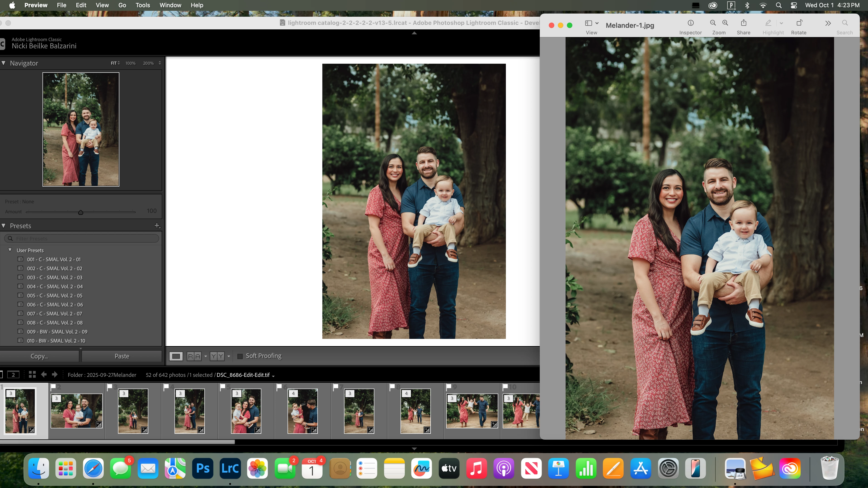This screenshot has height=488, width=868.
Task: Click the Zoom out magnifier in Preview
Action: tap(713, 23)
